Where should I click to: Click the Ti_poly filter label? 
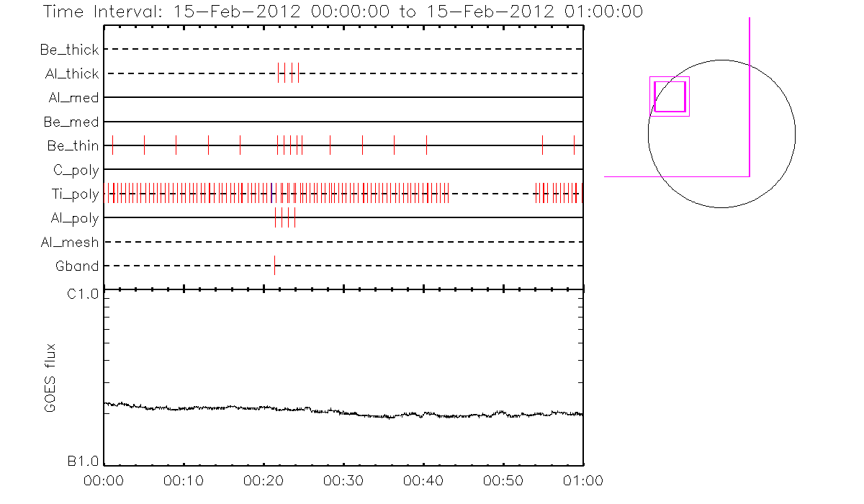click(x=75, y=194)
